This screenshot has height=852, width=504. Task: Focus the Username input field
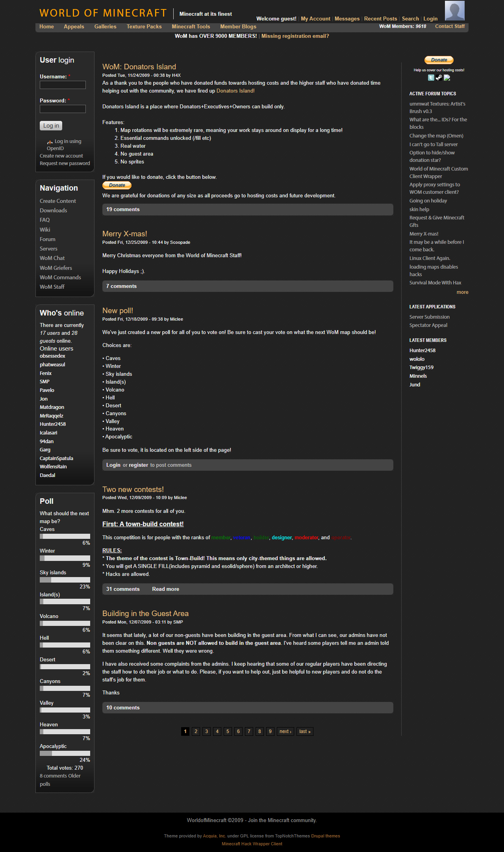(63, 85)
